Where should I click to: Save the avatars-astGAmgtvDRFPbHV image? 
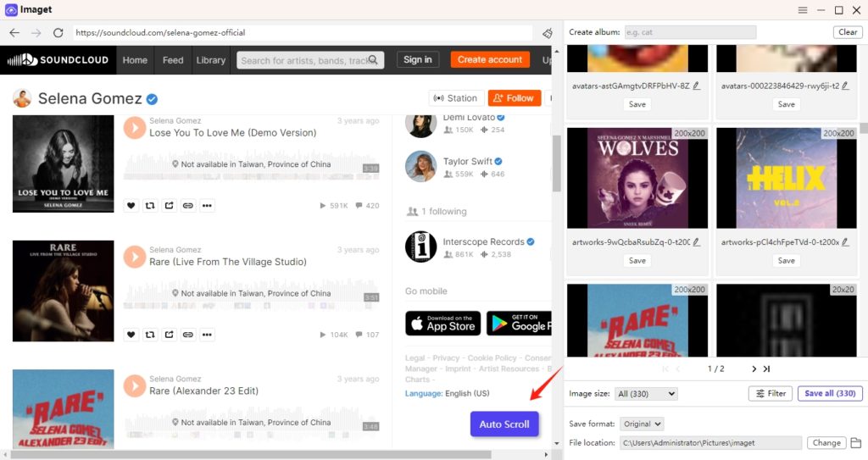(x=637, y=104)
